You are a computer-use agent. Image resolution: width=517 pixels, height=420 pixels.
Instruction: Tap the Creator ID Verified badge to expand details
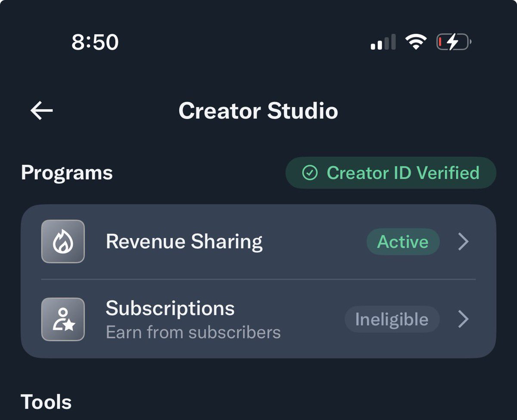(x=391, y=173)
